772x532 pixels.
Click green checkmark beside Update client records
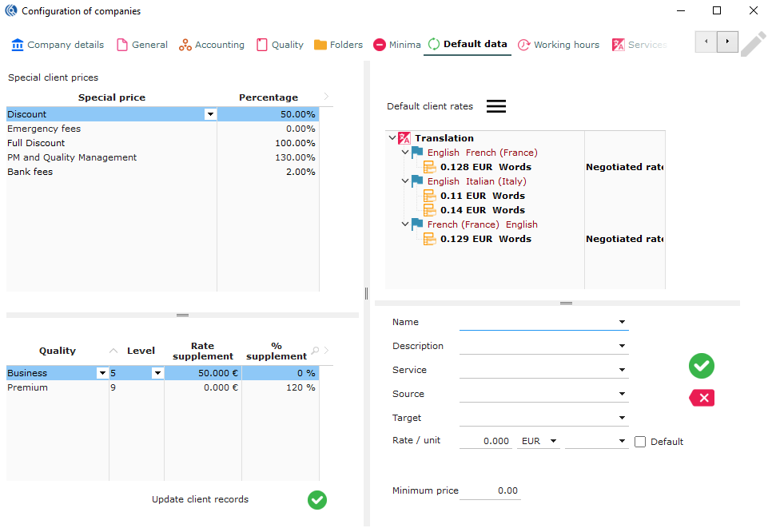click(x=317, y=500)
